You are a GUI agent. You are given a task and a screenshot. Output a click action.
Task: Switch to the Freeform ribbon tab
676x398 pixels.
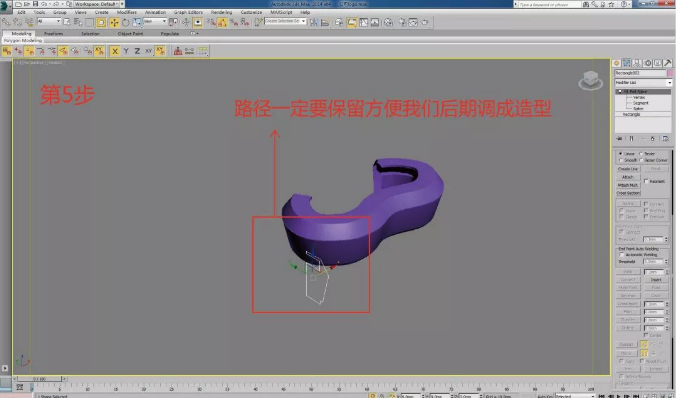[53, 33]
